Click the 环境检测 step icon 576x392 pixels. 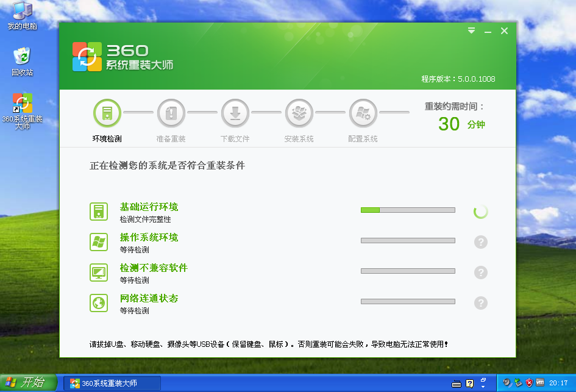(107, 113)
